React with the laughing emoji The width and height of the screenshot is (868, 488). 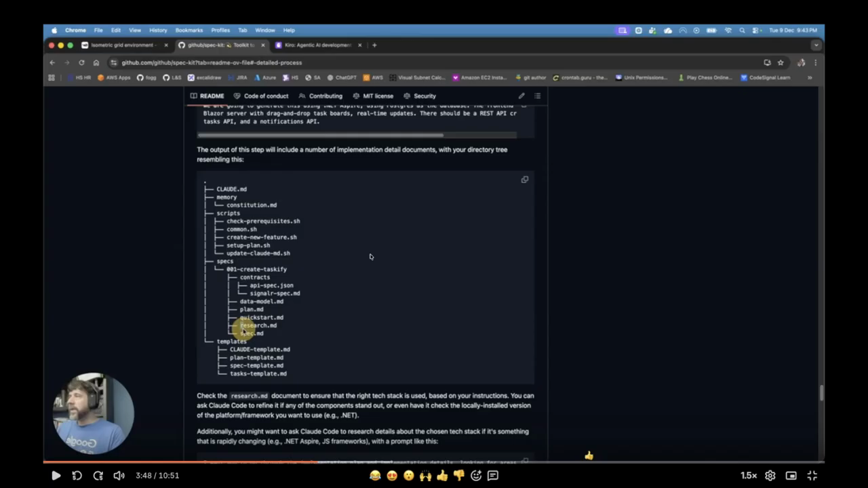click(375, 476)
